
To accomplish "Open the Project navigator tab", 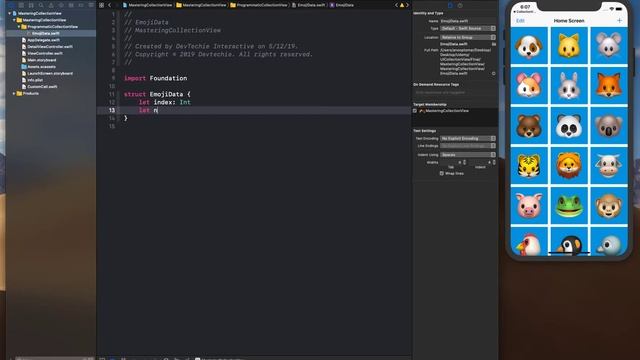I will click(11, 5).
